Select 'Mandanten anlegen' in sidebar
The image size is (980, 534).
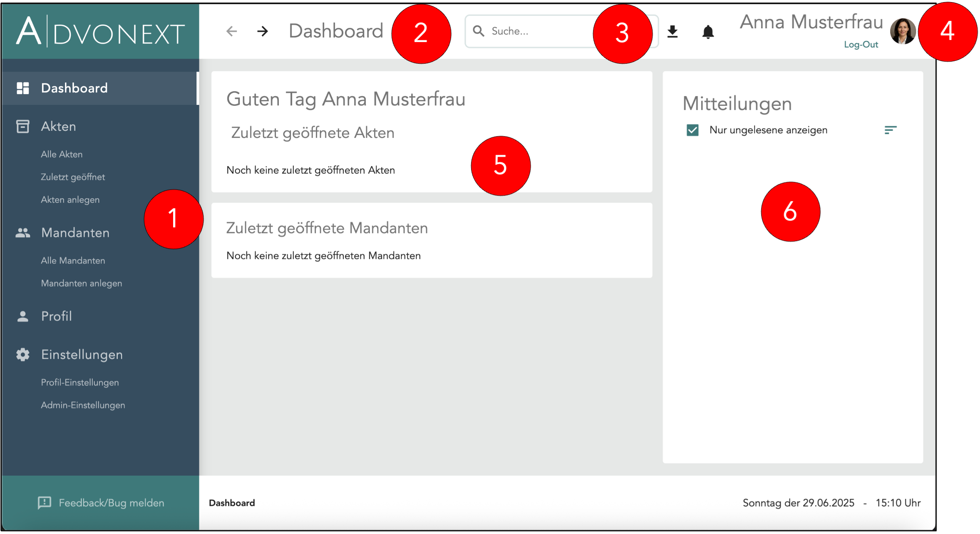click(82, 283)
